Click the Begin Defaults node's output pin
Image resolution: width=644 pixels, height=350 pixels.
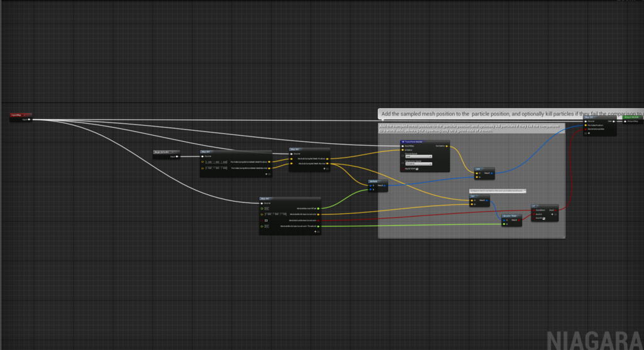(x=177, y=156)
